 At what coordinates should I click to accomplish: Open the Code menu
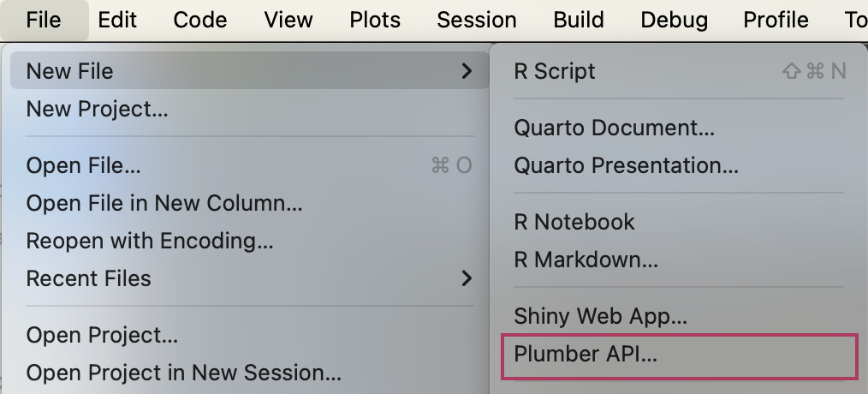coord(199,20)
